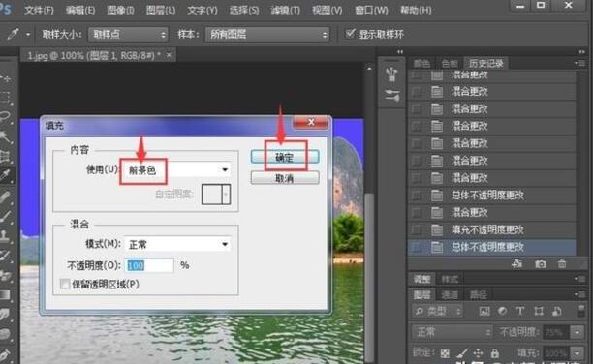Open the 滤镜(T) menu
Viewport: 593px width, 364px height.
coord(286,10)
